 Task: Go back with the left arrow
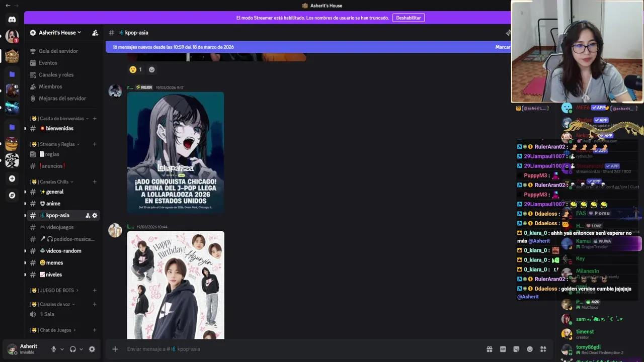coord(8,6)
